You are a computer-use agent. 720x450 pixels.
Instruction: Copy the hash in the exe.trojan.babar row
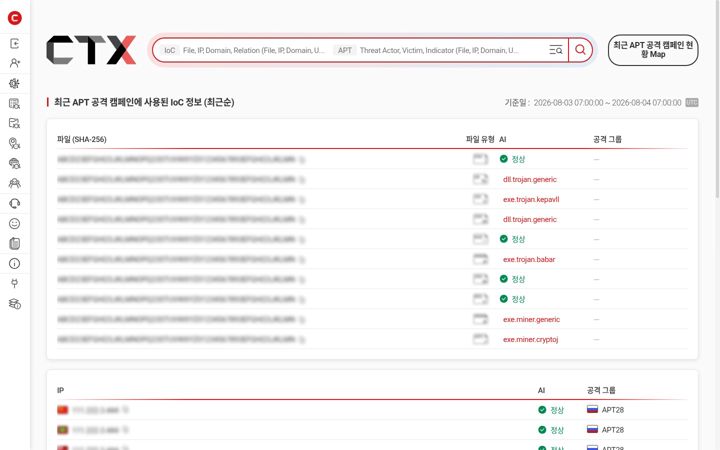(x=302, y=260)
